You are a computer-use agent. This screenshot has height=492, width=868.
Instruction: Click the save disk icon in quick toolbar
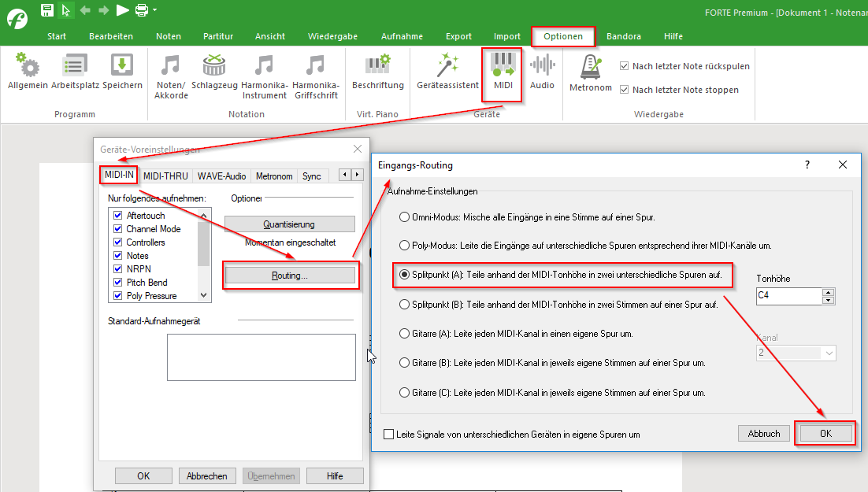coord(47,10)
